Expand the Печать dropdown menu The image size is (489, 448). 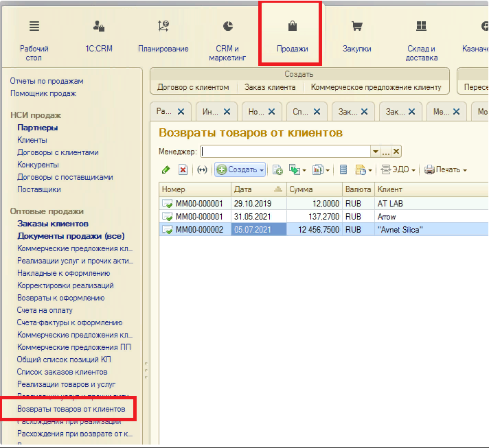point(446,169)
